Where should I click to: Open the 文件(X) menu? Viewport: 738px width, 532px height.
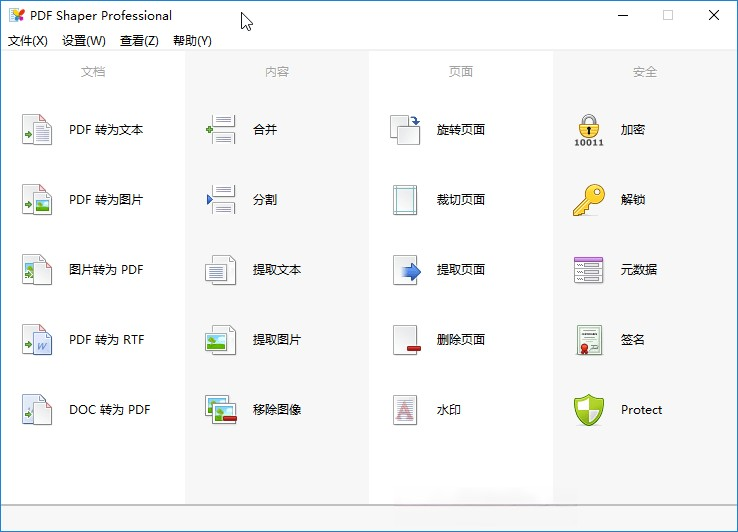pos(28,41)
